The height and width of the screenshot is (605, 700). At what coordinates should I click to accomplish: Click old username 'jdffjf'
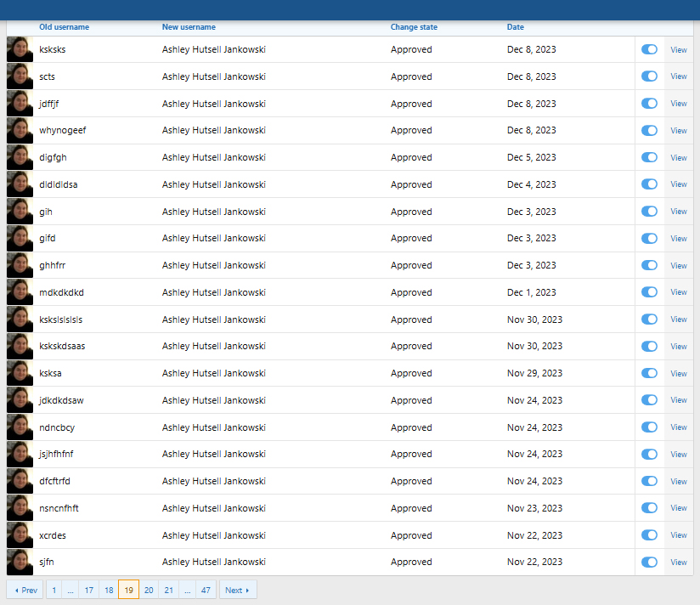[48, 104]
